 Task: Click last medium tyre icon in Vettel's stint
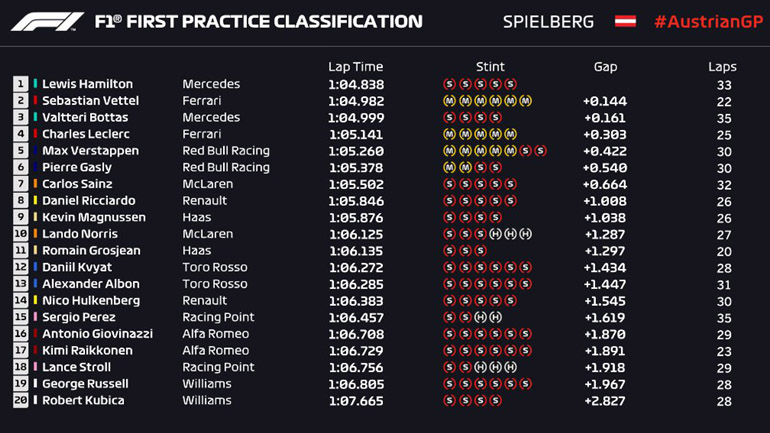(526, 101)
